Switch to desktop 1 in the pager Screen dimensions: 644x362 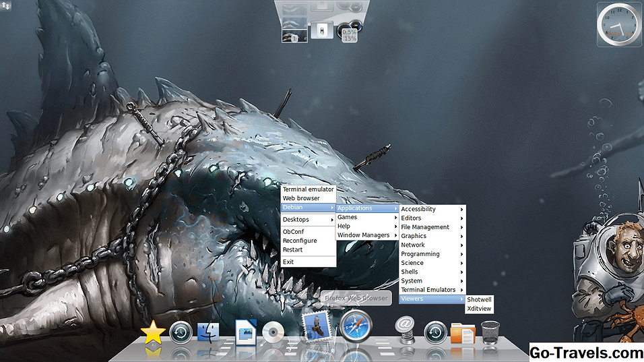[294, 36]
